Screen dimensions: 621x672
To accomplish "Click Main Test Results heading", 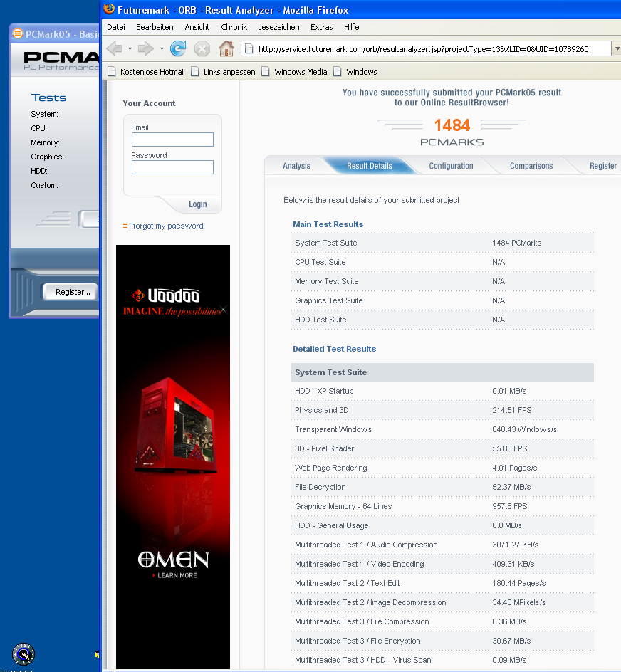I will tap(328, 224).
